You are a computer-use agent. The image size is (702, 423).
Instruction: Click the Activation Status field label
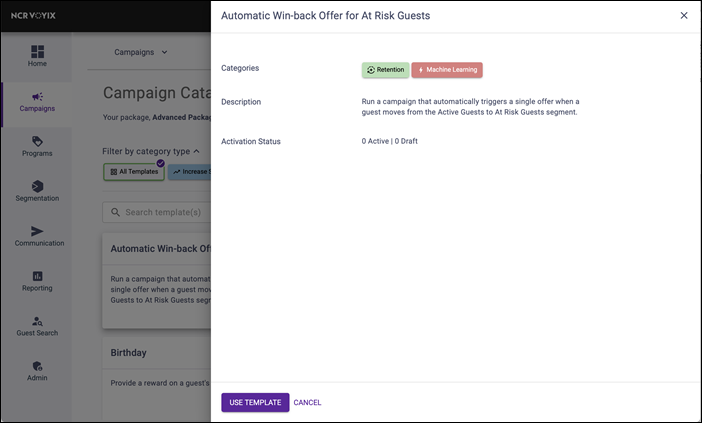251,141
